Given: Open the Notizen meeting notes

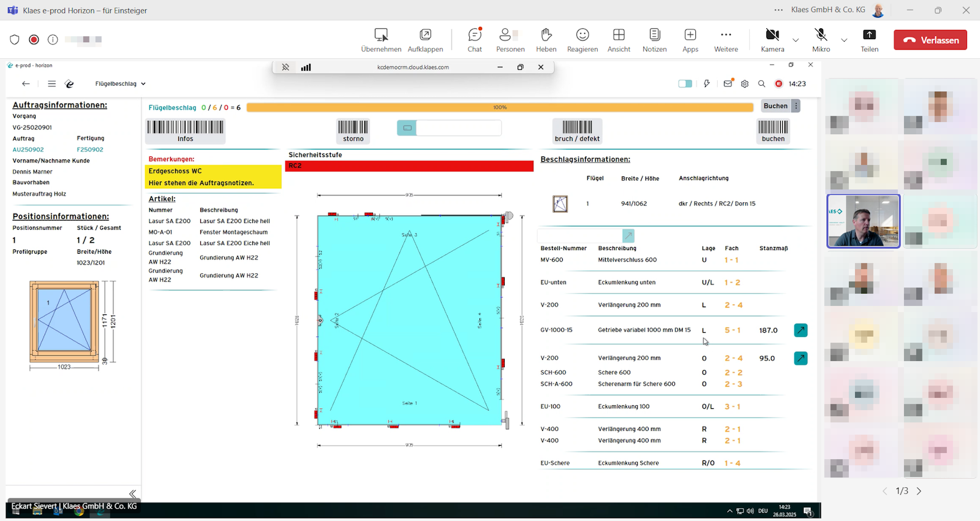Looking at the screenshot, I should [654, 40].
